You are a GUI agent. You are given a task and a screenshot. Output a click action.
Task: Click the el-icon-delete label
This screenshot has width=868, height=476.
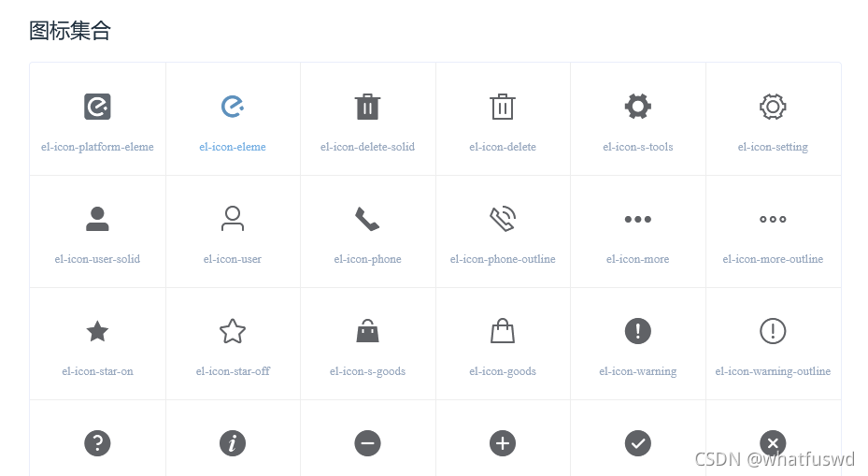(x=503, y=147)
